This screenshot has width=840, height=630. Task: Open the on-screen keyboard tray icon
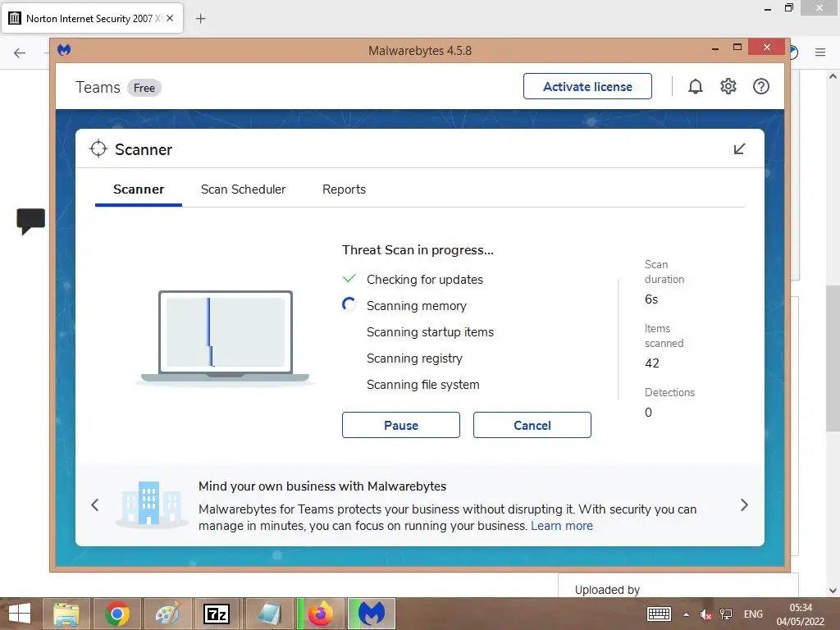(659, 614)
